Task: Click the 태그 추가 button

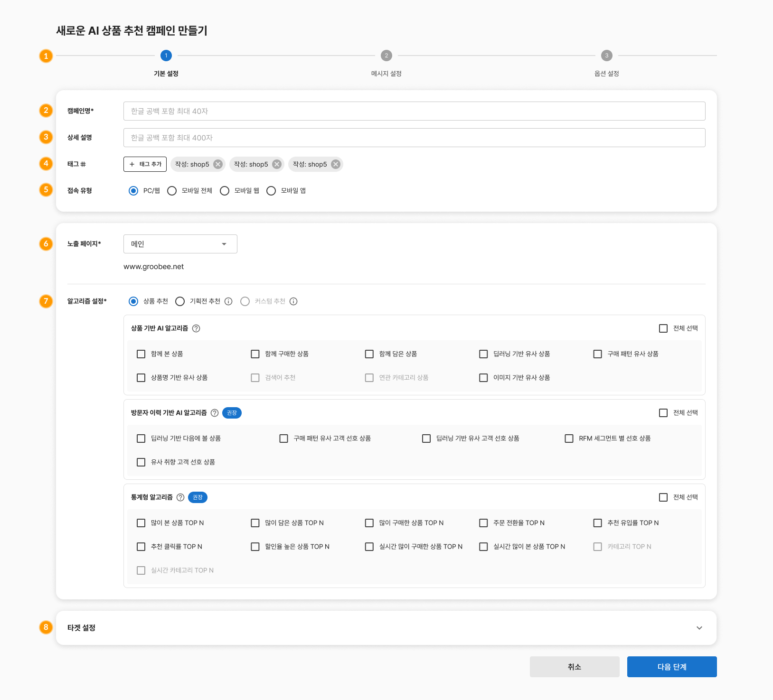Action: click(145, 164)
